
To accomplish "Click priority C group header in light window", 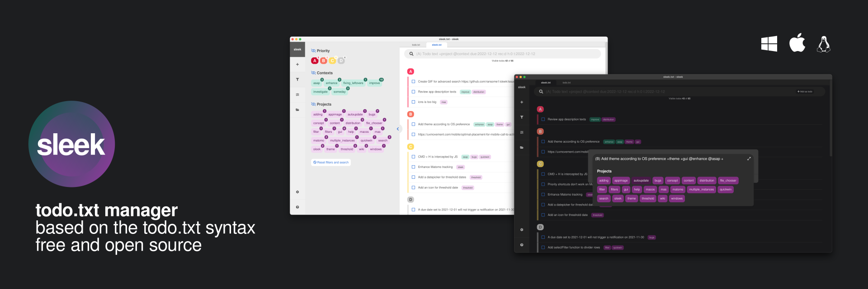I will tap(410, 147).
